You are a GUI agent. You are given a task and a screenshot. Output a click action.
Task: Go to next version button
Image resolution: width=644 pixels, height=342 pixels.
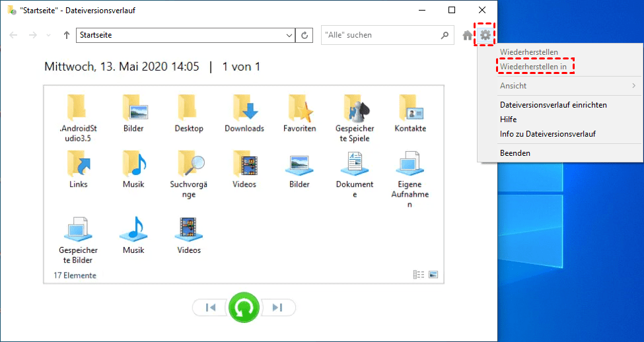click(279, 308)
